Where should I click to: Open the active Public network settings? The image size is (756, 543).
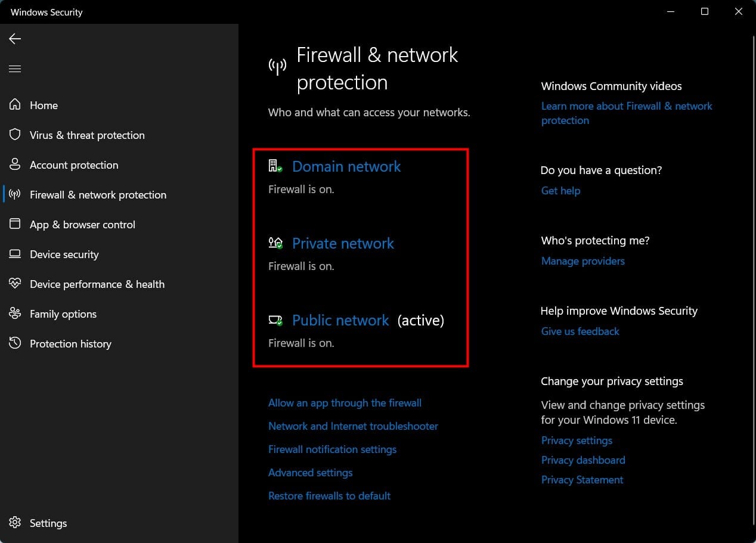[340, 320]
